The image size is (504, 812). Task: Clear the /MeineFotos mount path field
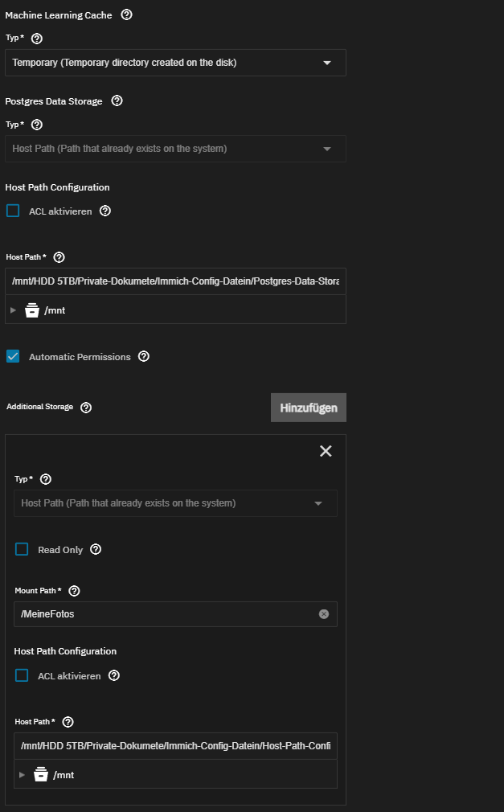tap(324, 614)
